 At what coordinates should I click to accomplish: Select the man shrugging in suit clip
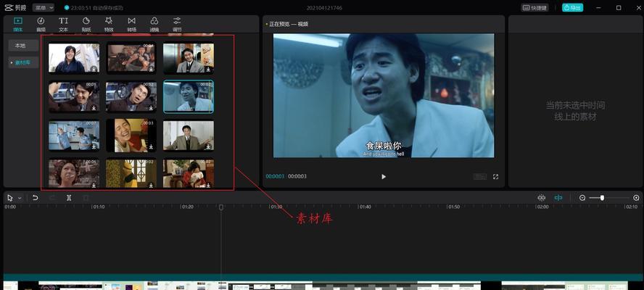[x=189, y=136]
